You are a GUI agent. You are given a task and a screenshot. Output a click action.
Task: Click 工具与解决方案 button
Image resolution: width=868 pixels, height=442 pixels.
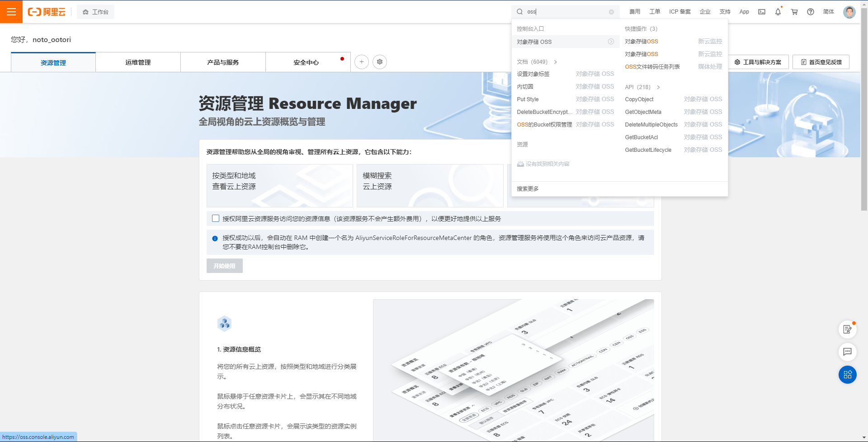click(x=758, y=62)
